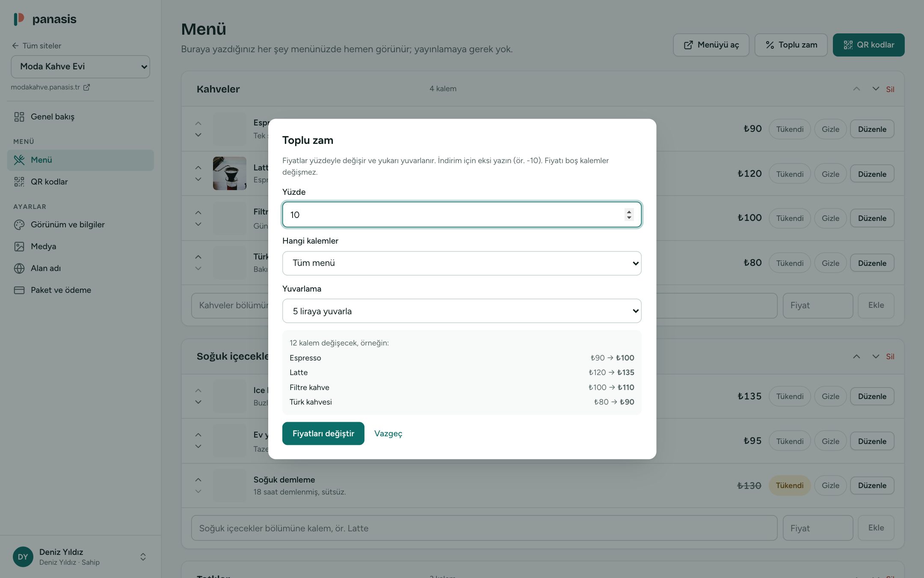The height and width of the screenshot is (578, 924).
Task: Move Soğuk içecekler section down arrow
Action: 876,356
